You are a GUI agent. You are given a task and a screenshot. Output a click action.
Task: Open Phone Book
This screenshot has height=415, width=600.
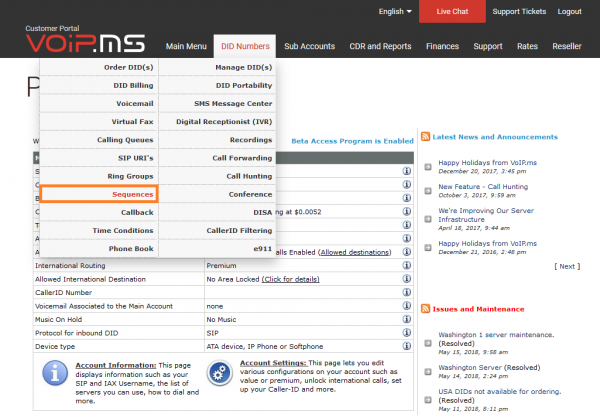99,249
